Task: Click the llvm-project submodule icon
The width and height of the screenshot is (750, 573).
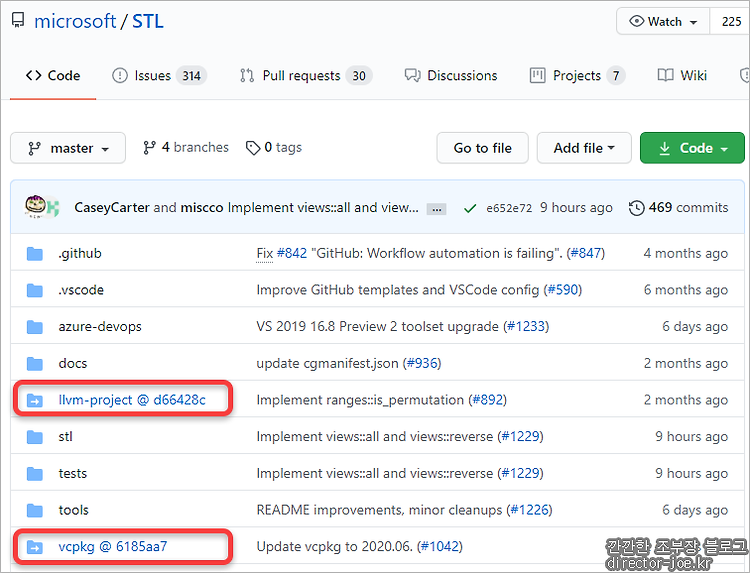Action: 34,400
